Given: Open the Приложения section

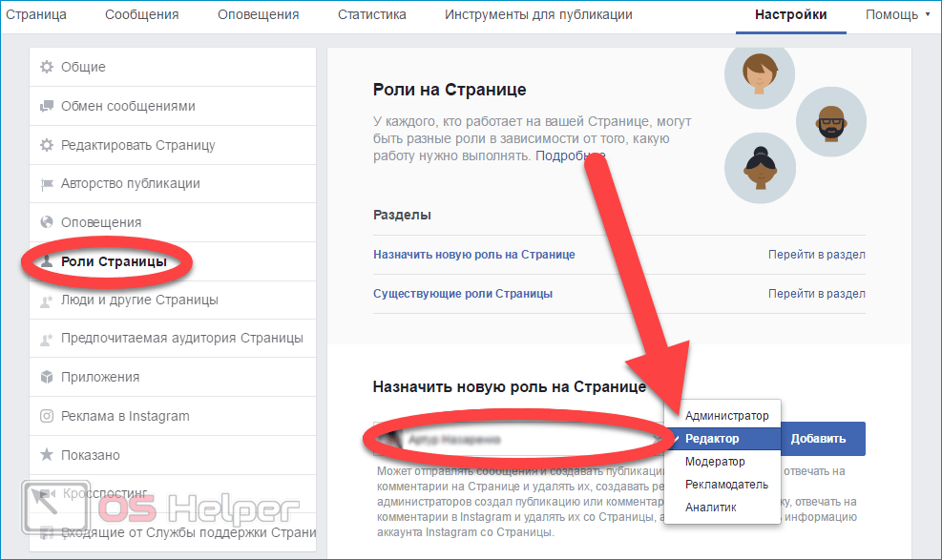Looking at the screenshot, I should (x=173, y=377).
